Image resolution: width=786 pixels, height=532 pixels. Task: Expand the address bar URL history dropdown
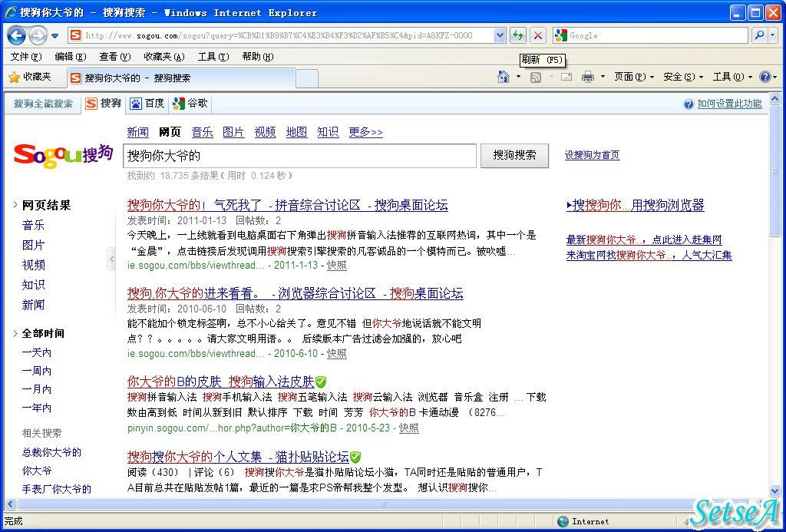click(x=499, y=35)
